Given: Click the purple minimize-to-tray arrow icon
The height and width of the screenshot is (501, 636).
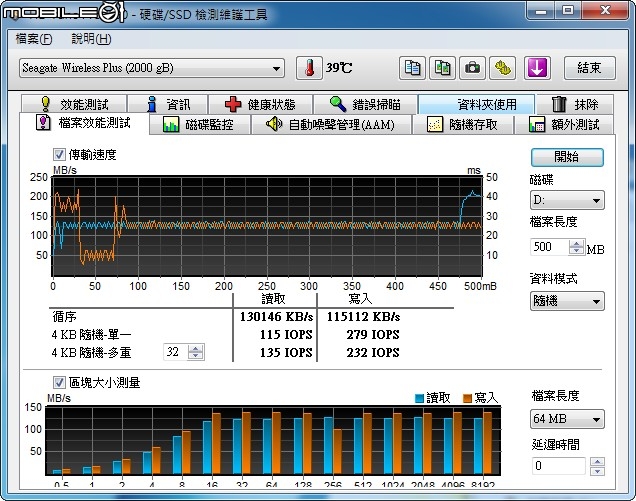Looking at the screenshot, I should (537, 68).
